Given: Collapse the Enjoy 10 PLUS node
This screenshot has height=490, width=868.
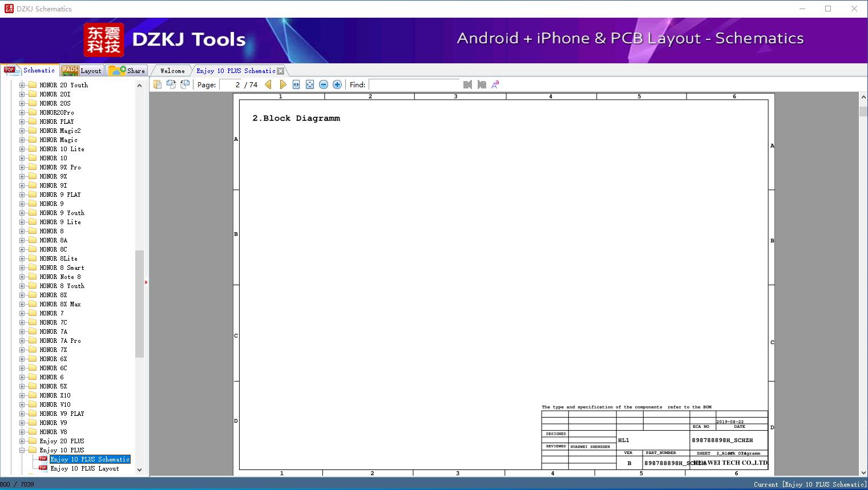Looking at the screenshot, I should (x=22, y=450).
